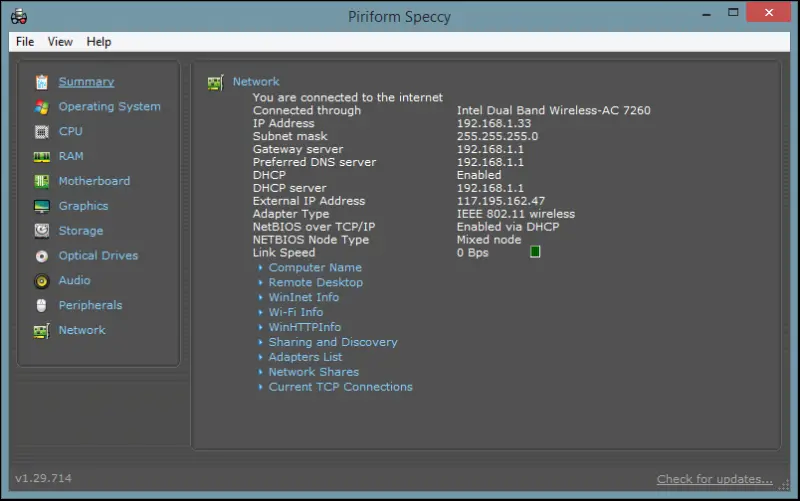Click the Network heading in main panel
800x501 pixels.
[256, 82]
